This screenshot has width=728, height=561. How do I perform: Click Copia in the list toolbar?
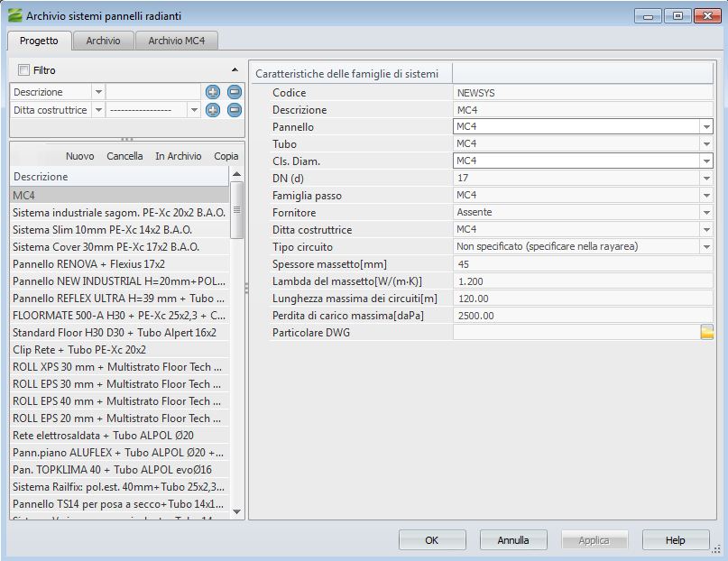(226, 156)
